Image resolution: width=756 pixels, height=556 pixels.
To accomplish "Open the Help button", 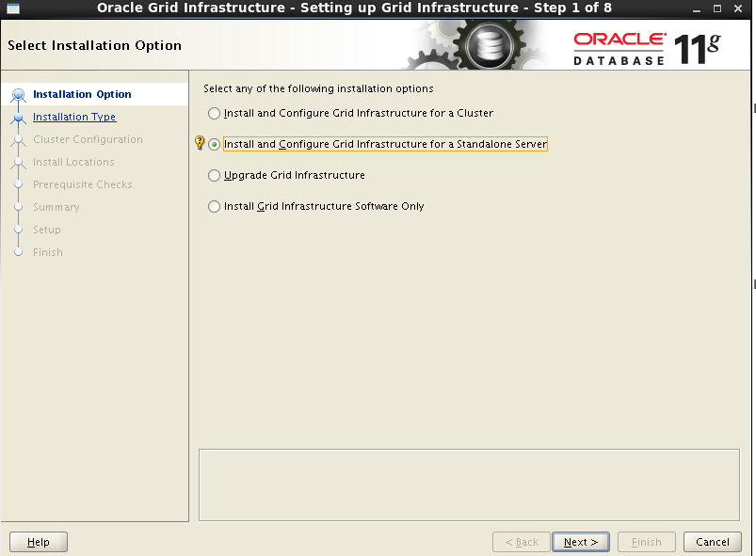I will (38, 542).
